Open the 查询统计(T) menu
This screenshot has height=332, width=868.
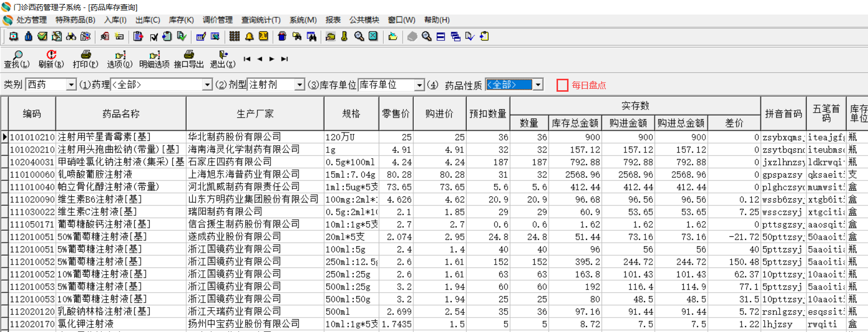coord(261,20)
